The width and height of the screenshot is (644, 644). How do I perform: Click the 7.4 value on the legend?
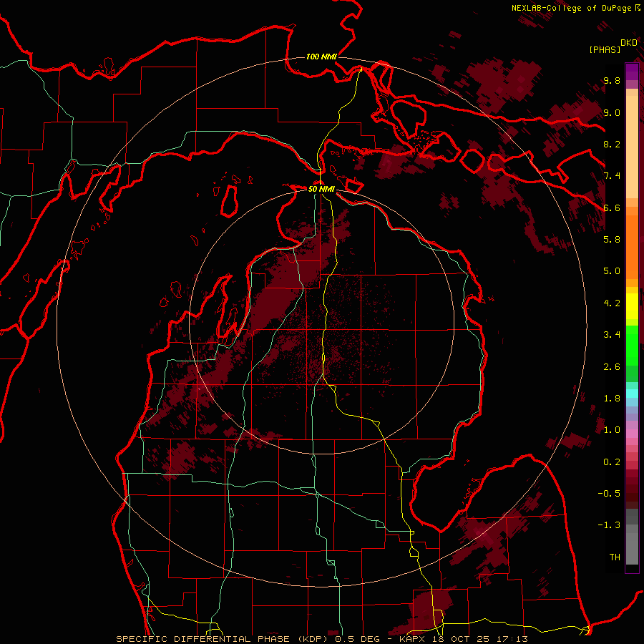pyautogui.click(x=612, y=176)
